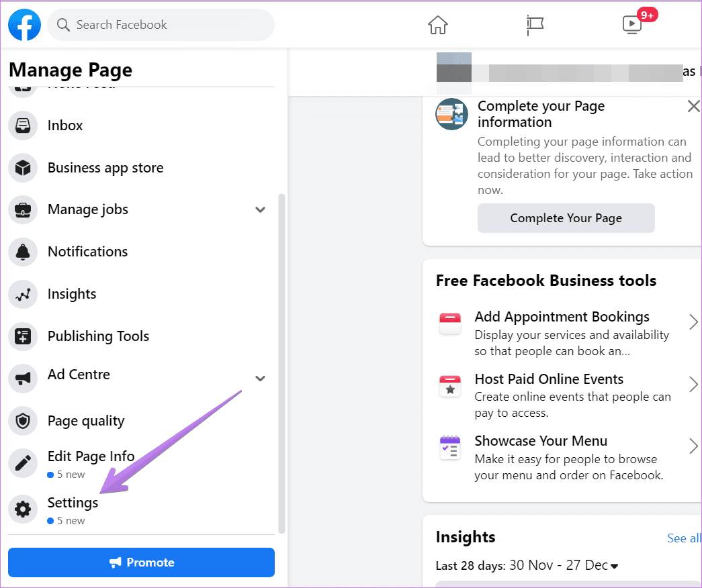Select Page quality menu item
This screenshot has width=702, height=588.
click(x=141, y=421)
